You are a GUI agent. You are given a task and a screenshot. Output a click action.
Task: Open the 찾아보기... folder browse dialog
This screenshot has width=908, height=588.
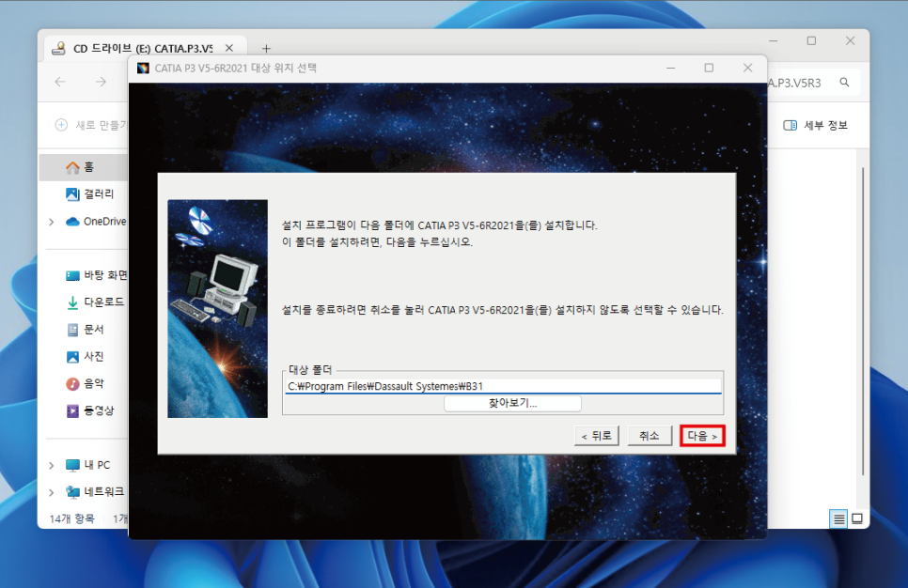tap(512, 403)
